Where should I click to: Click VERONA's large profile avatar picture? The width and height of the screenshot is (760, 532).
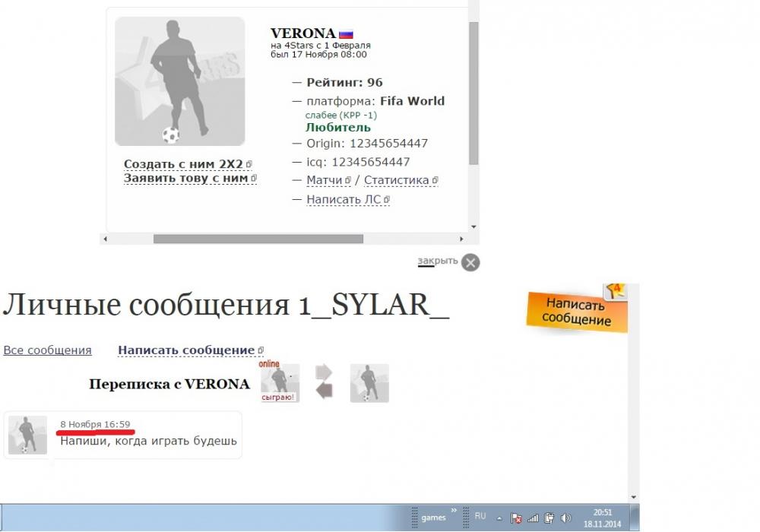[180, 81]
